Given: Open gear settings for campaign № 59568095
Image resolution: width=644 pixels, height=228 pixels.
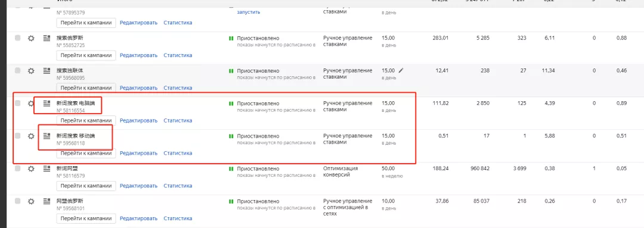Looking at the screenshot, I should [31, 71].
